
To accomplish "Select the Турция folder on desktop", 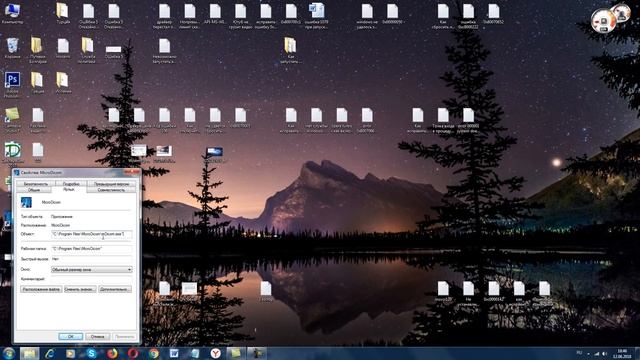I will 62,13.
